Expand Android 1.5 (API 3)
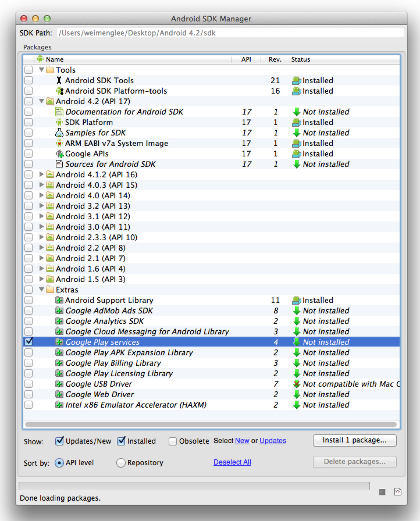This screenshot has height=521, width=420. pyautogui.click(x=42, y=279)
